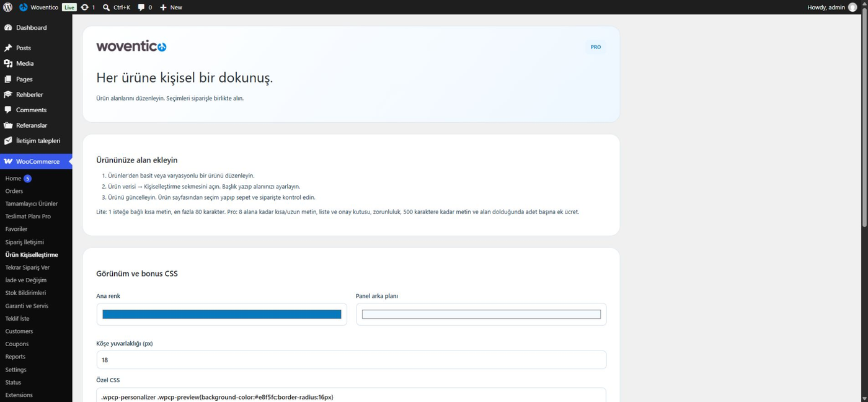Open WooCommerce Settings submenu
The image size is (868, 402).
click(x=16, y=370)
